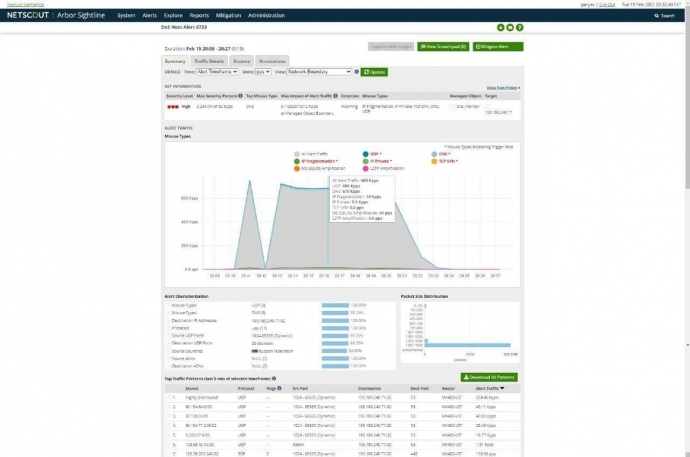Expand the Destination UDP Ports row
The width and height of the screenshot is (690, 457).
(x=168, y=343)
